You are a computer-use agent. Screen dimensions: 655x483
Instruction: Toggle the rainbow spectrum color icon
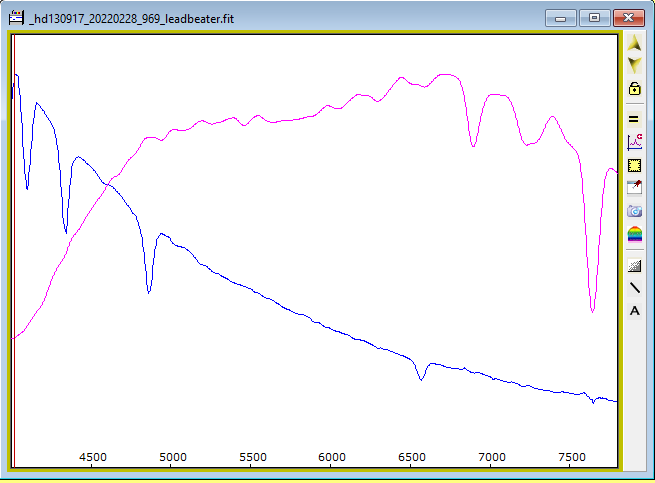coord(634,235)
